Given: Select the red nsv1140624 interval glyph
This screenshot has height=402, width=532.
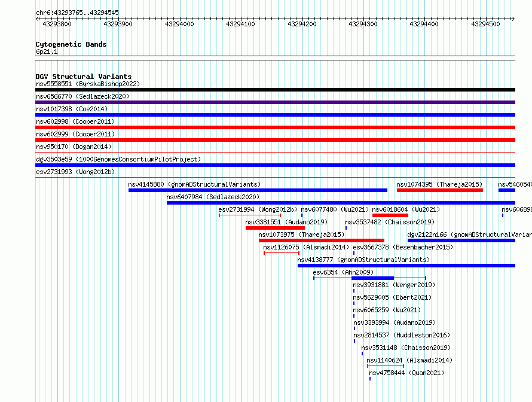Looking at the screenshot, I should 386,366.
